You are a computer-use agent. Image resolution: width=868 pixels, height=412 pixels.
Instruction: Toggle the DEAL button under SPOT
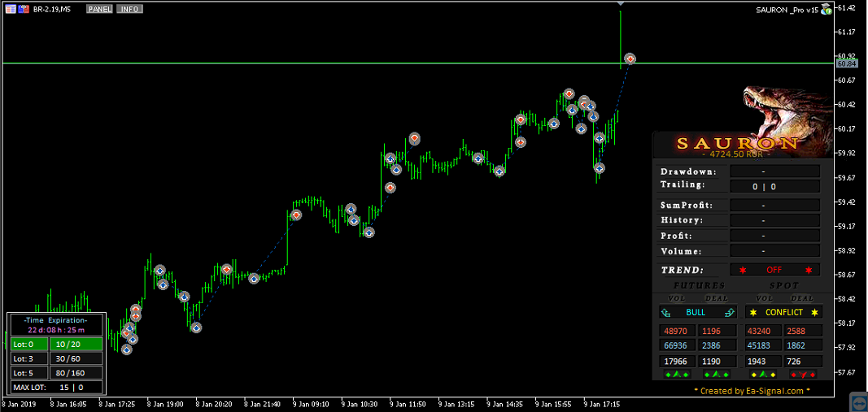click(x=802, y=298)
